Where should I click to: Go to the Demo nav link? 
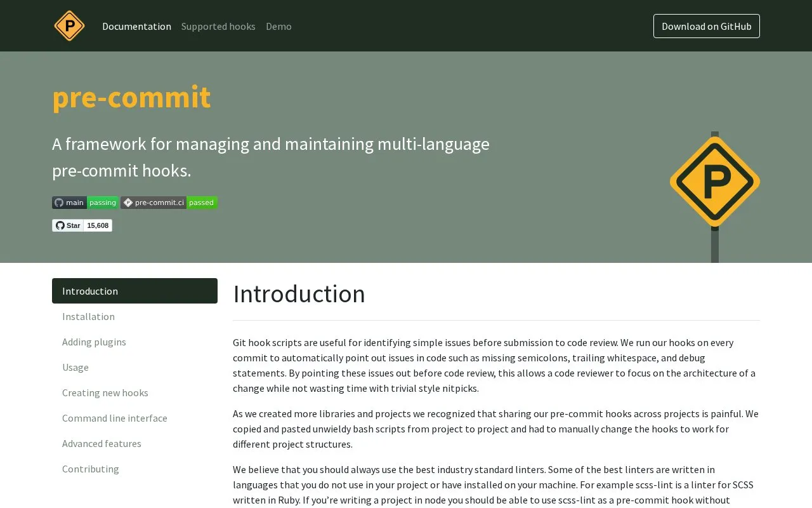pyautogui.click(x=278, y=26)
